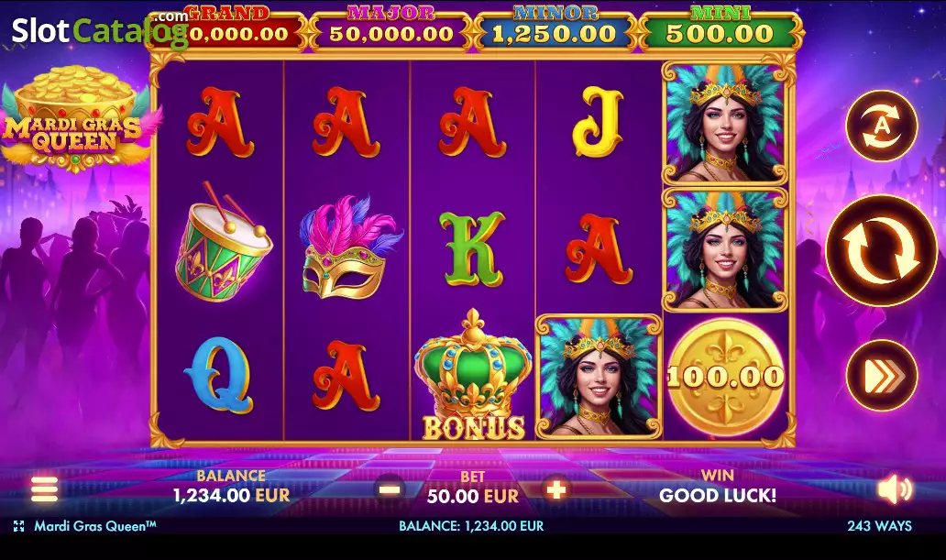This screenshot has height=560, width=946.
Task: Click the 50.00 EUR bet amount
Action: pyautogui.click(x=472, y=496)
